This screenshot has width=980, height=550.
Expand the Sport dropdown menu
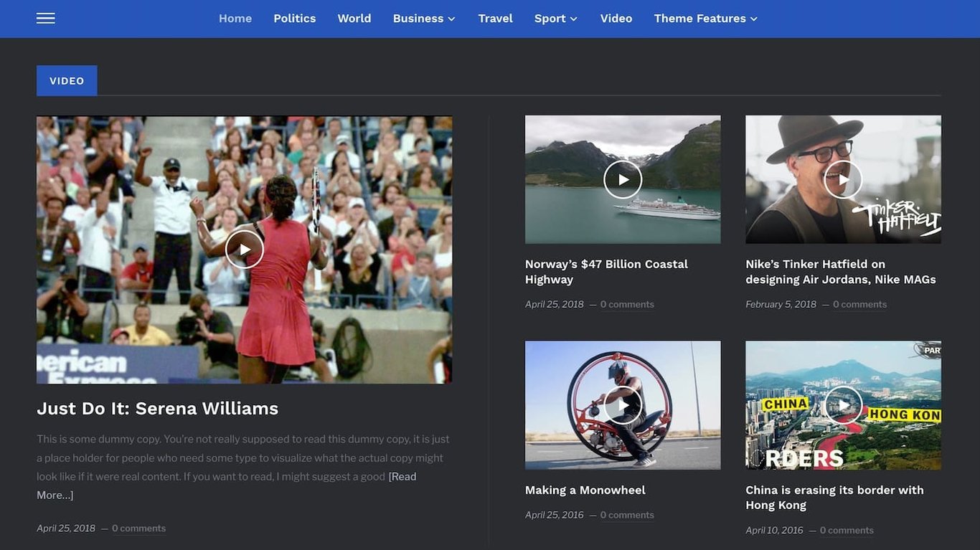pos(555,18)
